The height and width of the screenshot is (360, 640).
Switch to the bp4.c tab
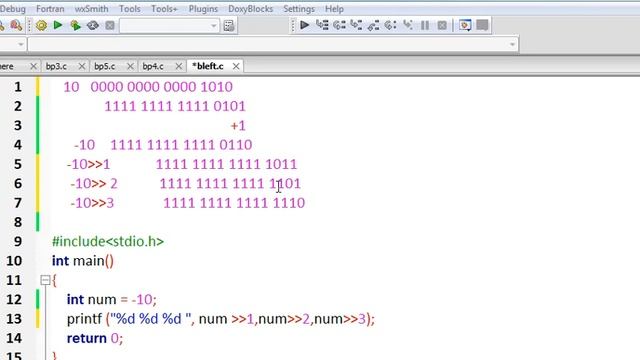click(153, 66)
